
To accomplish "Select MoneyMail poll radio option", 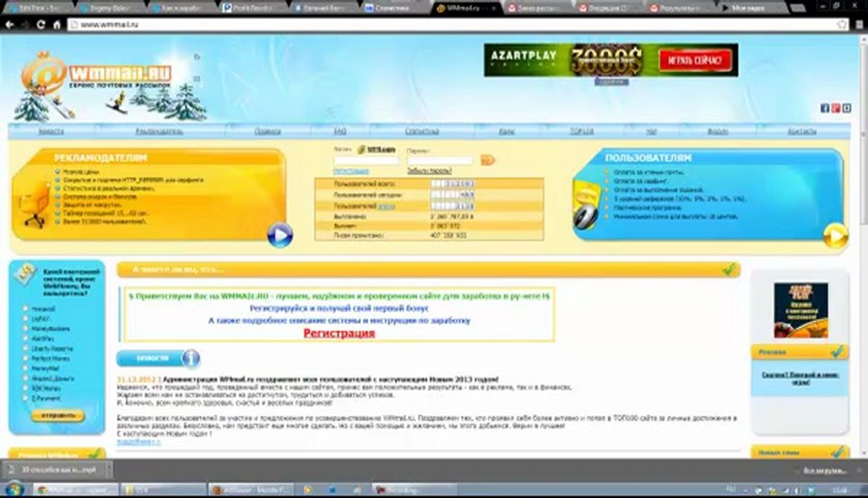I will [x=26, y=369].
